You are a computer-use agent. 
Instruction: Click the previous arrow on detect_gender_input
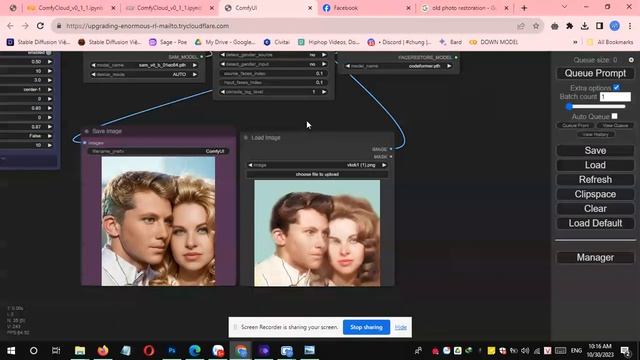tap(223, 64)
